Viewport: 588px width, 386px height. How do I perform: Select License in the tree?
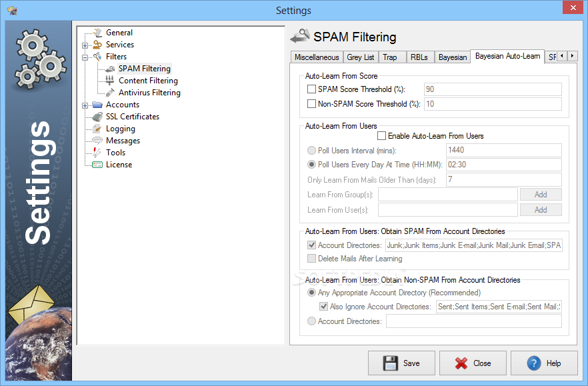[119, 165]
